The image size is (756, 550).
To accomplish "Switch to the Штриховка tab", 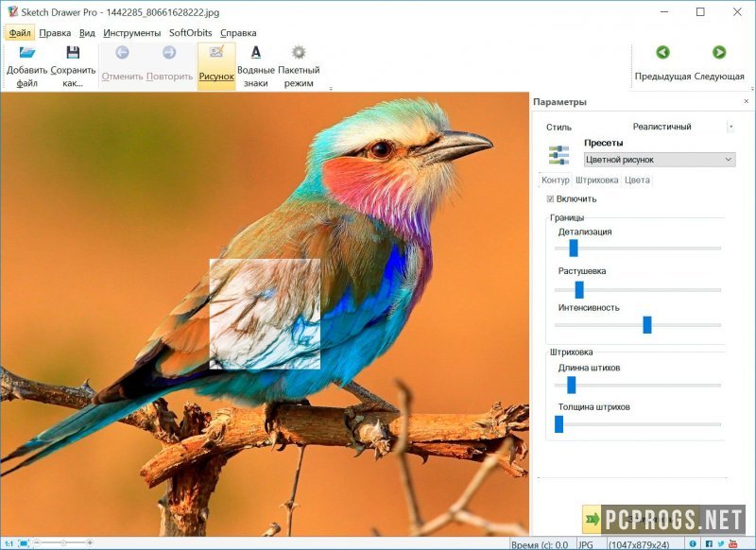I will tap(597, 180).
